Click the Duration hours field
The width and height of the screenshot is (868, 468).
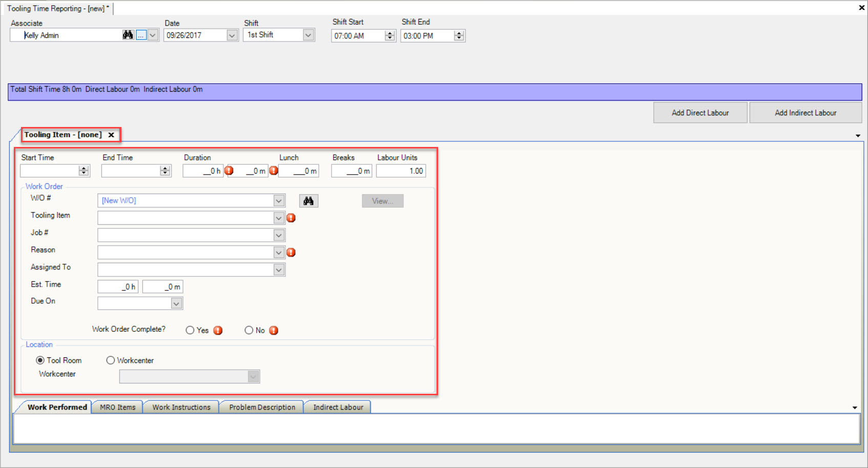[202, 171]
